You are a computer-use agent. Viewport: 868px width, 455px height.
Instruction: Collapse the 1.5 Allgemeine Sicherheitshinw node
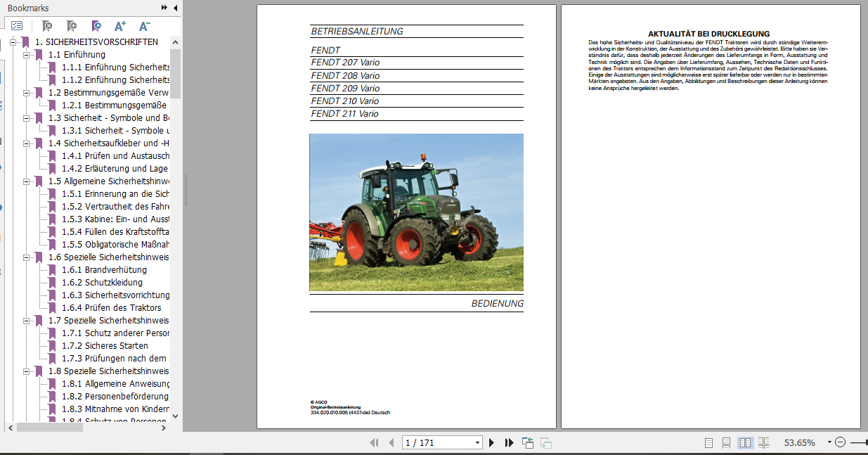(x=27, y=181)
